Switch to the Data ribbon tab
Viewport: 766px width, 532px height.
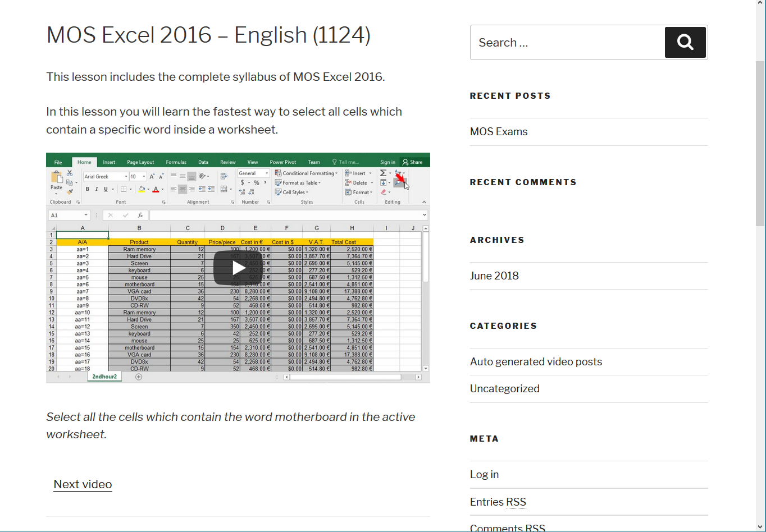click(x=203, y=162)
